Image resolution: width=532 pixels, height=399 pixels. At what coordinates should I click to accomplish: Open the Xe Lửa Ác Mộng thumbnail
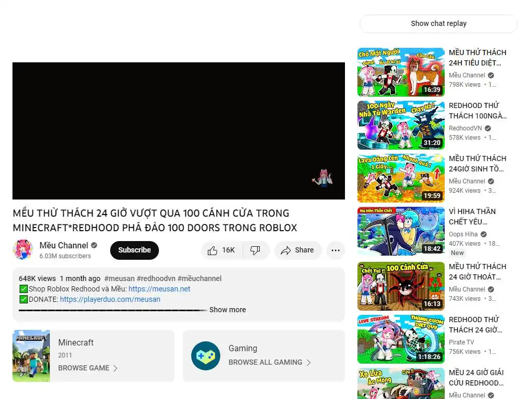click(x=401, y=383)
